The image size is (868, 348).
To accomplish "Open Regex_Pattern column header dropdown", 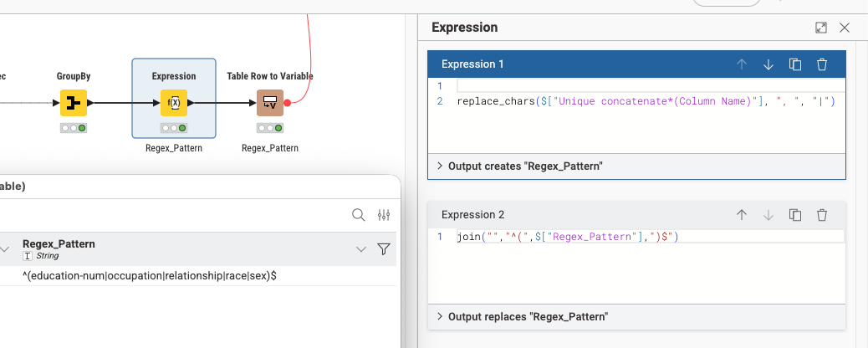I will click(361, 249).
